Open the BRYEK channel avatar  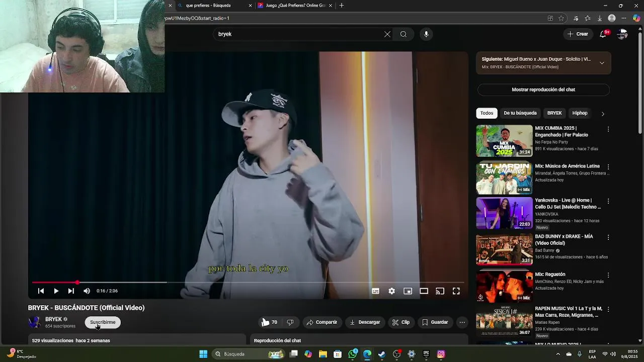(x=34, y=322)
